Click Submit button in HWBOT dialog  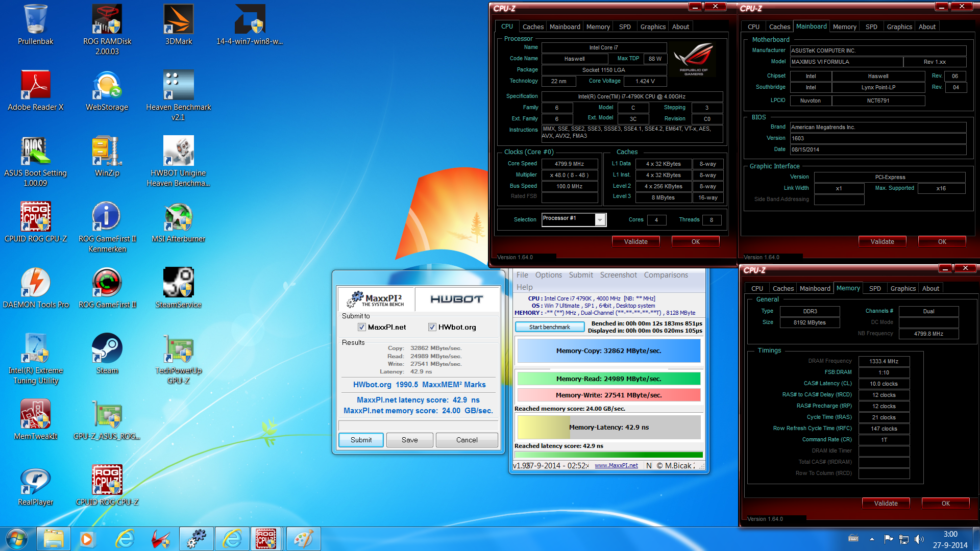click(x=361, y=440)
